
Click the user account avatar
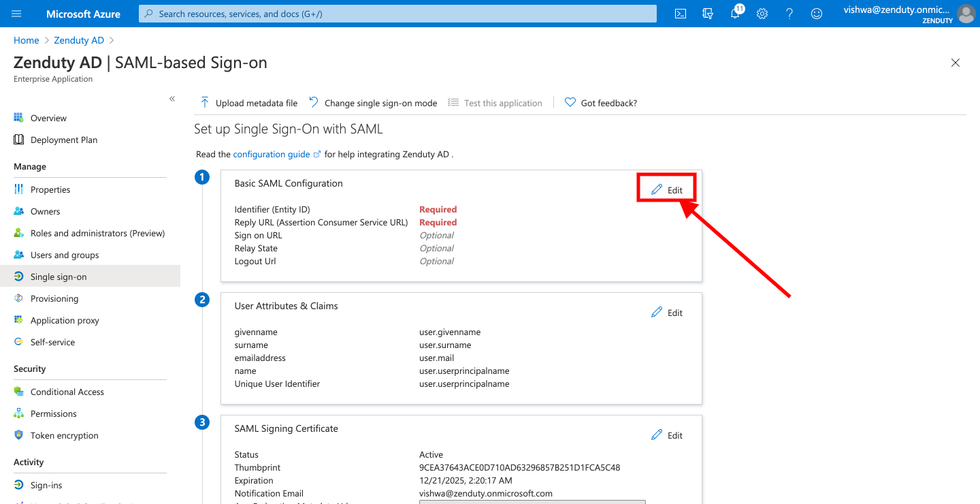(x=966, y=14)
